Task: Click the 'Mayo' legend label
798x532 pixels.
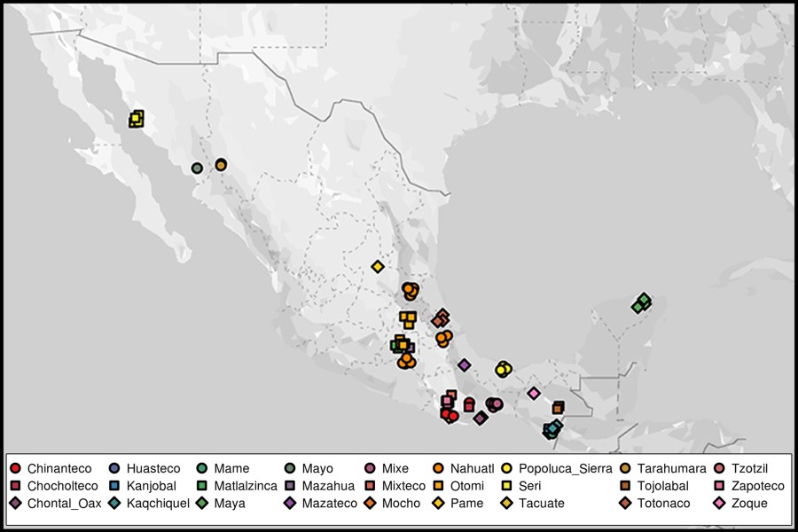Action: [317, 468]
